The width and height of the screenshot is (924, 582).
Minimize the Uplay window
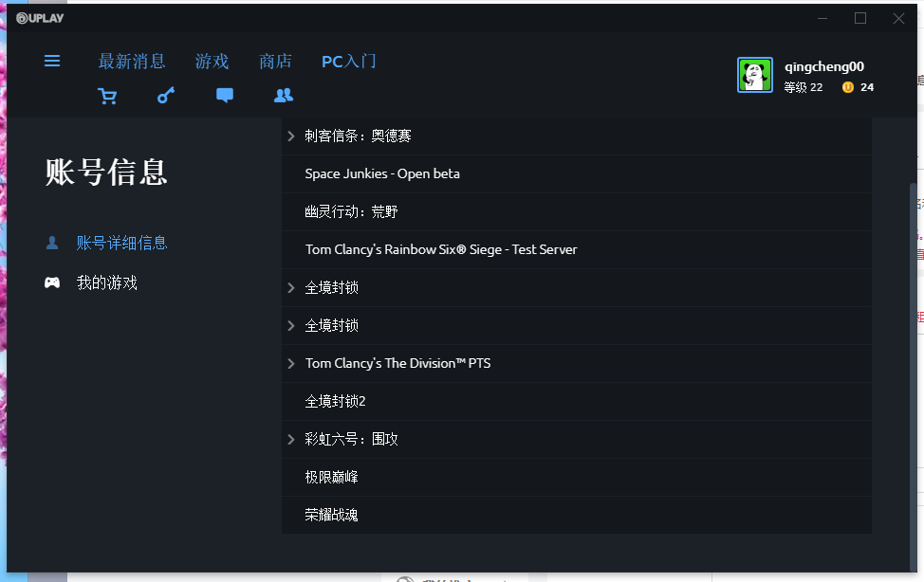tap(822, 18)
